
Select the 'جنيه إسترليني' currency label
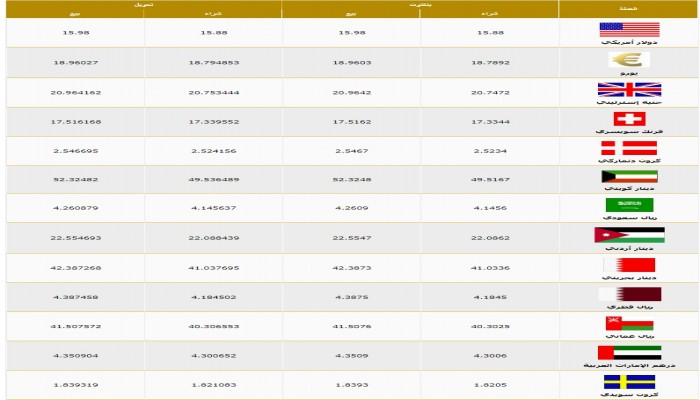pyautogui.click(x=629, y=102)
